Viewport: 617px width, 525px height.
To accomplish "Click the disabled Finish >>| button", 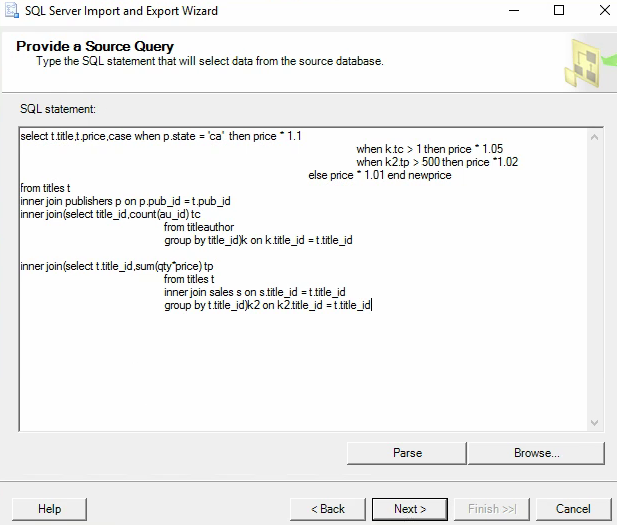I will tap(492, 509).
